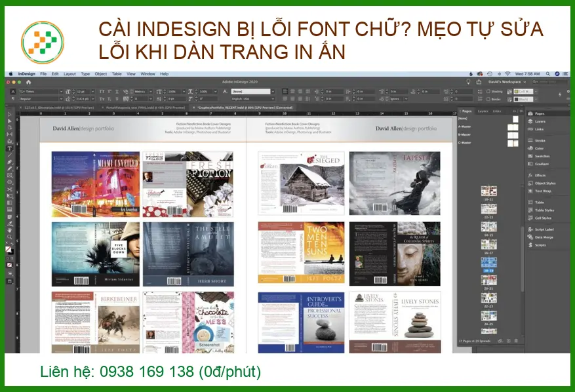
Task: Click the trash icon in Pages panel
Action: tap(516, 341)
